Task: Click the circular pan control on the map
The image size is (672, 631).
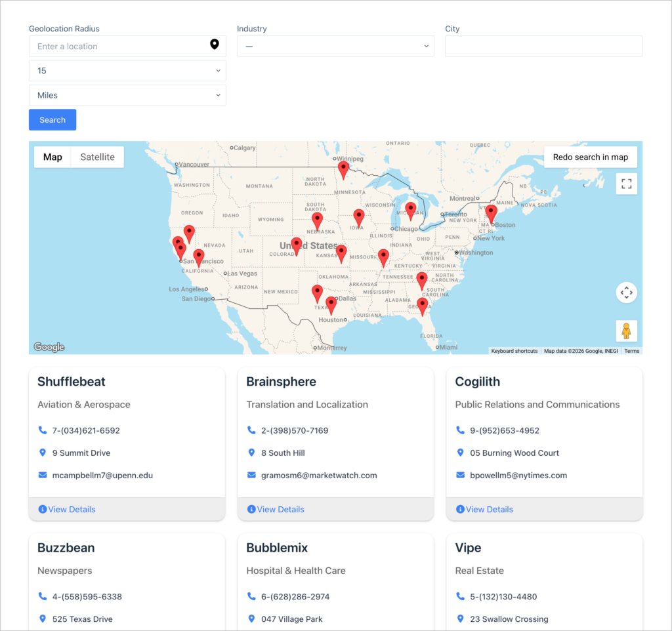Action: tap(626, 293)
